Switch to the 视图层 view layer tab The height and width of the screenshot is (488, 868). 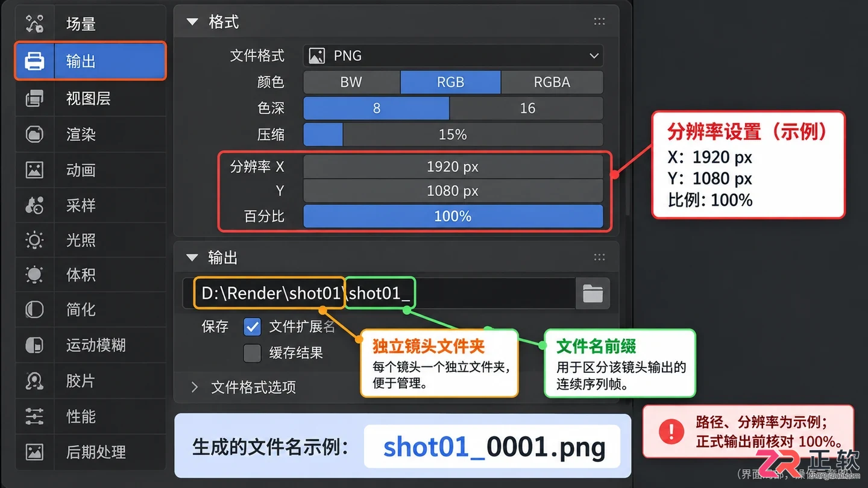coord(90,98)
